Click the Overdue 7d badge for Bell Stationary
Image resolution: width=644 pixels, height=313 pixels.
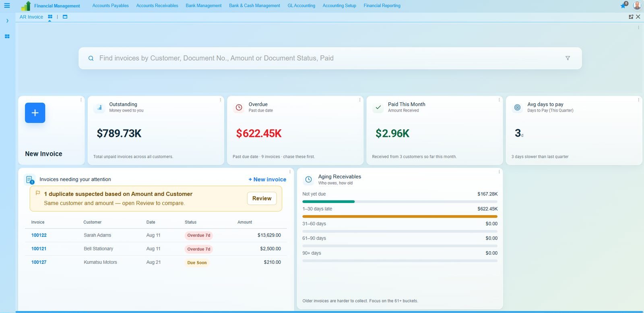click(x=199, y=249)
